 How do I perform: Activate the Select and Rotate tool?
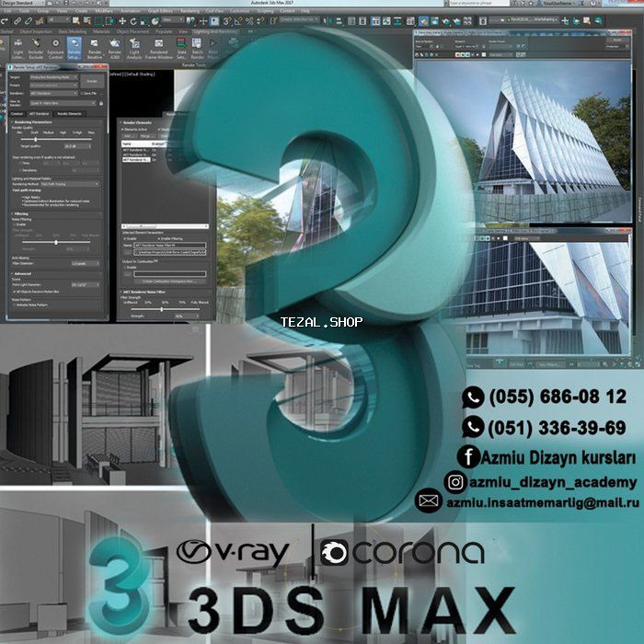click(x=133, y=21)
